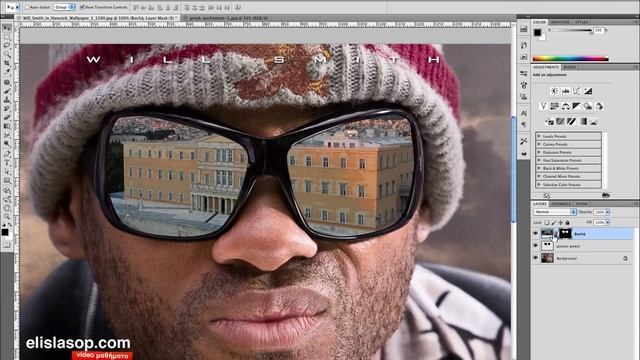Add an Invert adjustment layer
Image resolution: width=640 pixels, height=360 pixels.
(549, 122)
